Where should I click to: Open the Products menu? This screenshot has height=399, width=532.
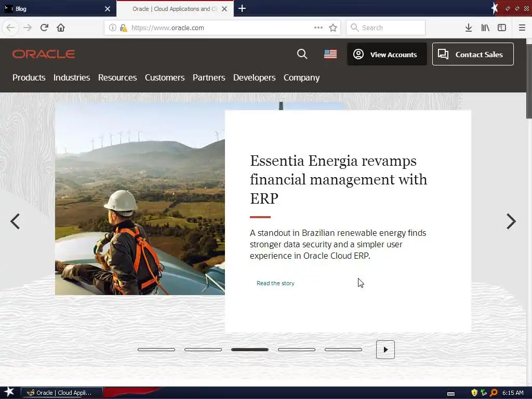(x=29, y=78)
